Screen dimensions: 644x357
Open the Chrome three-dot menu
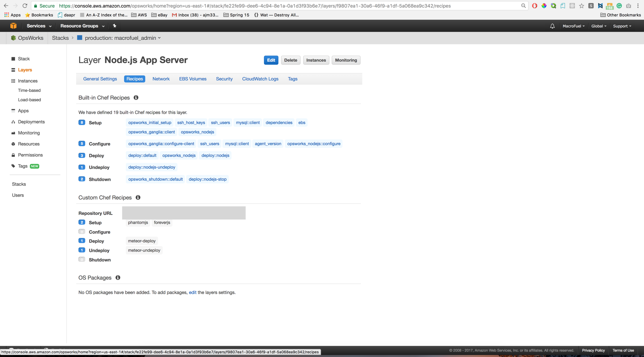pos(638,6)
